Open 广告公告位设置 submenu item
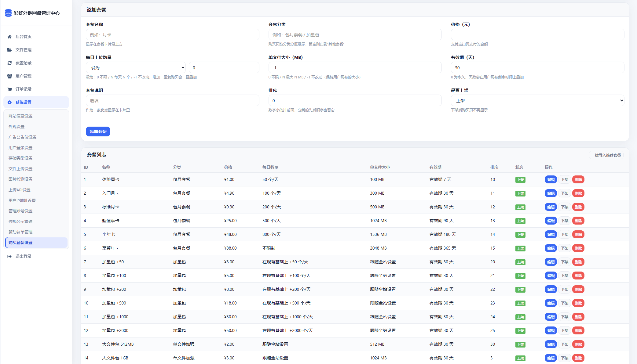 (x=22, y=137)
